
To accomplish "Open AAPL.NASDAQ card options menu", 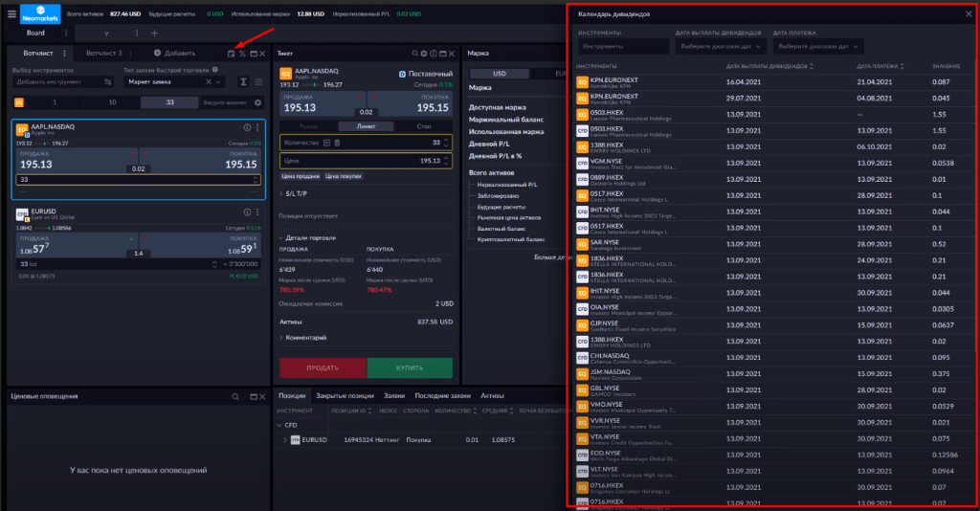I will click(x=256, y=127).
